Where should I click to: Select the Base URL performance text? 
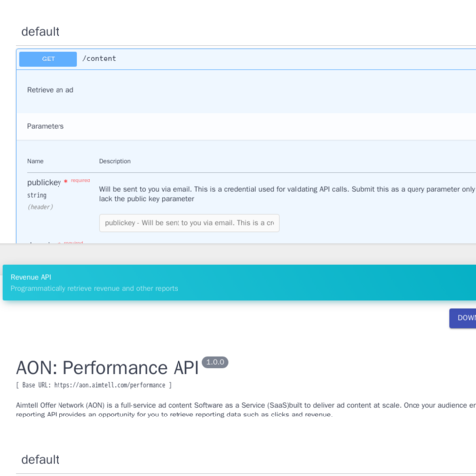tap(93, 385)
